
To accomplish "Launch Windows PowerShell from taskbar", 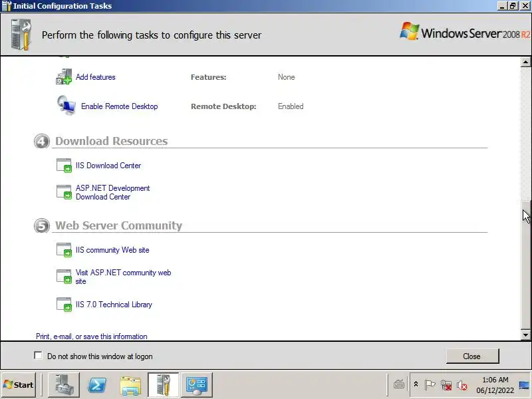I will click(x=97, y=385).
